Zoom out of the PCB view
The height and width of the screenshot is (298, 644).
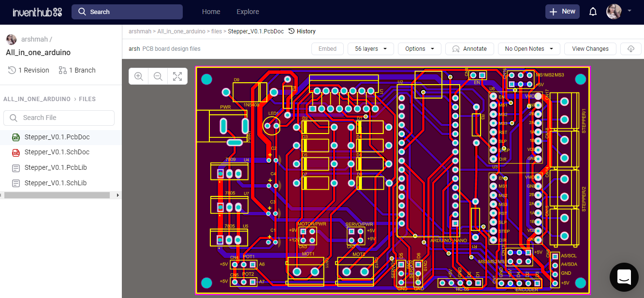click(158, 76)
